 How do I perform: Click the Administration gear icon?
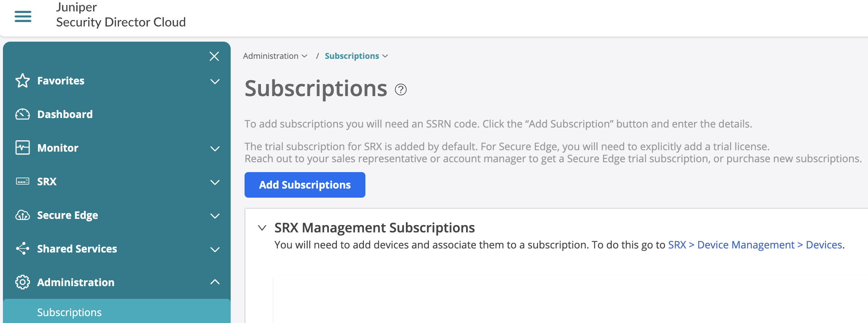[23, 282]
